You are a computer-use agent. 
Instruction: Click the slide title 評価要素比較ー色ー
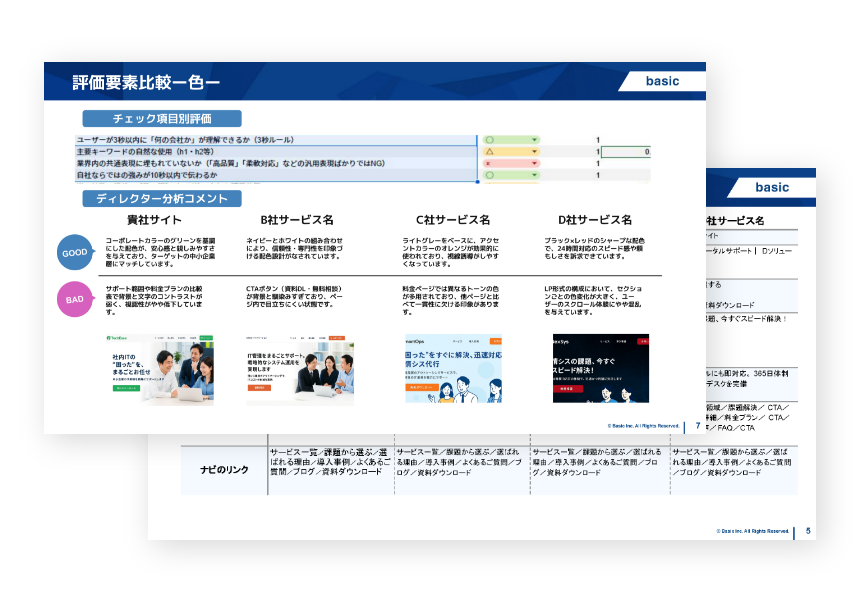[147, 81]
